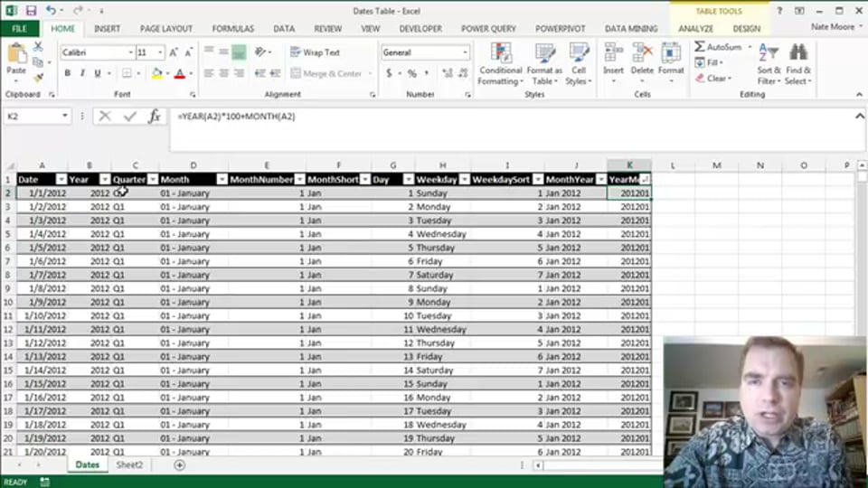Add a new sheet with plus icon
Image resolution: width=868 pixels, height=488 pixels.
(x=179, y=465)
